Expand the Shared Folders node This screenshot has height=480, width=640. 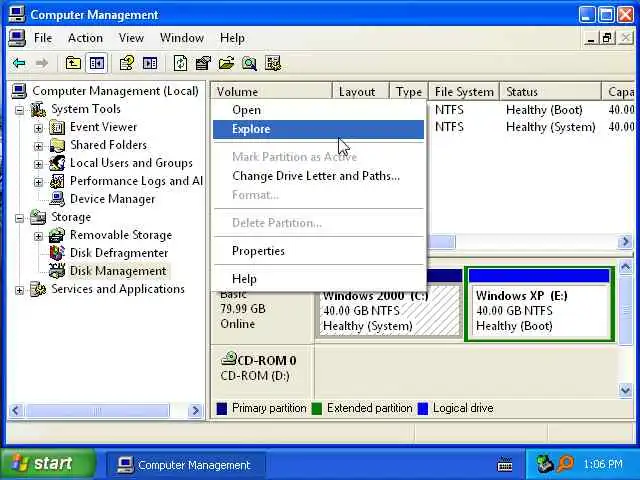tap(38, 146)
